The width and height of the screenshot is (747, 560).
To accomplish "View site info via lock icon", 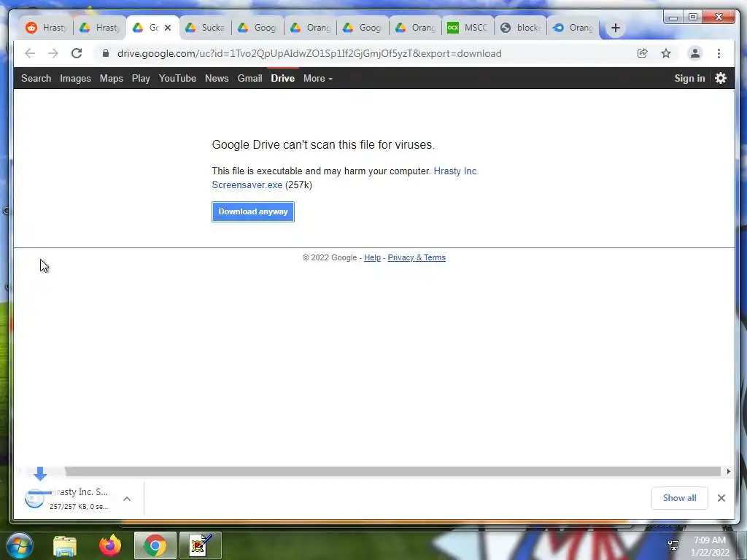I will [x=106, y=53].
